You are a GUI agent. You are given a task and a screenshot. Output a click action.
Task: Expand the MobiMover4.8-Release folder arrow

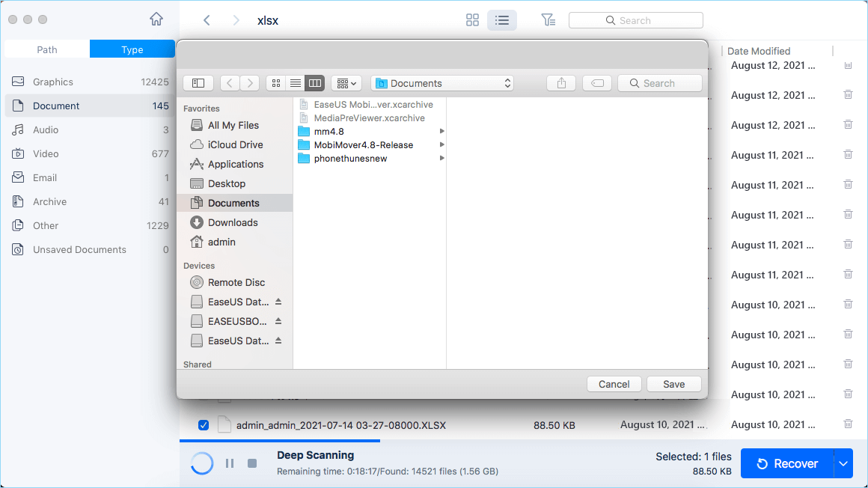pyautogui.click(x=441, y=145)
